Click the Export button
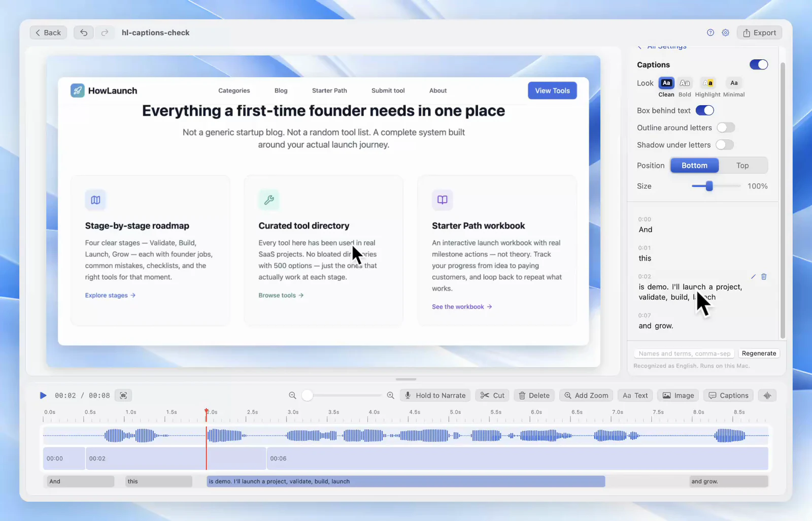 coord(760,32)
